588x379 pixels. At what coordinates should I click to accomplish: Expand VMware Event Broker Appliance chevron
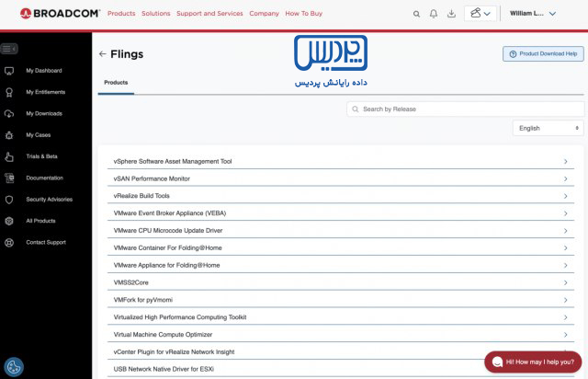(x=566, y=213)
